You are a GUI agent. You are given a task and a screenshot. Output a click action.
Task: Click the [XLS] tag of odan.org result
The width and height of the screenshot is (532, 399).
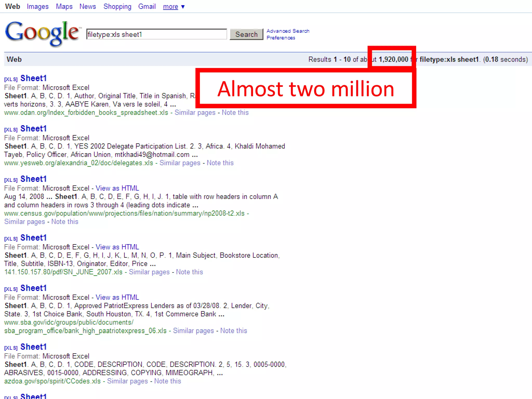(x=11, y=79)
